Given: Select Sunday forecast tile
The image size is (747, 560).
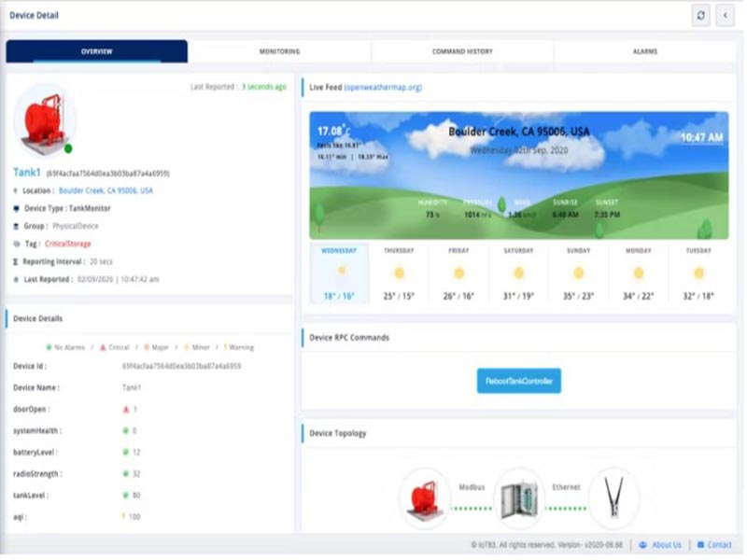Looking at the screenshot, I should [578, 273].
